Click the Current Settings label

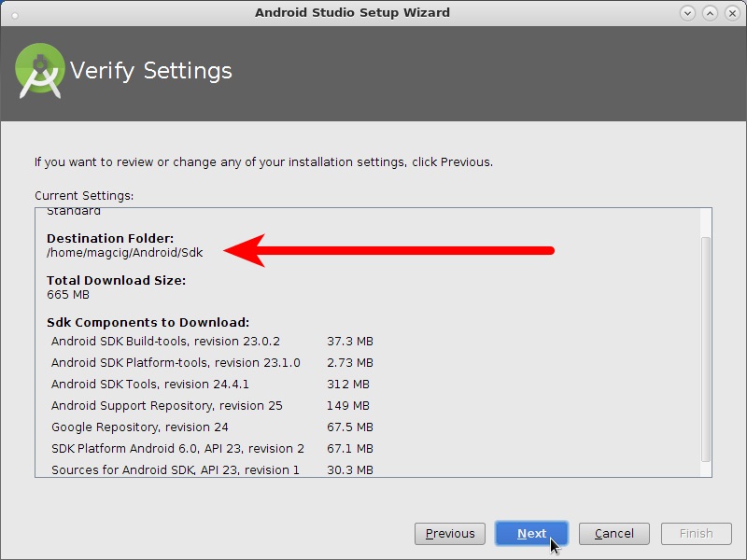84,196
